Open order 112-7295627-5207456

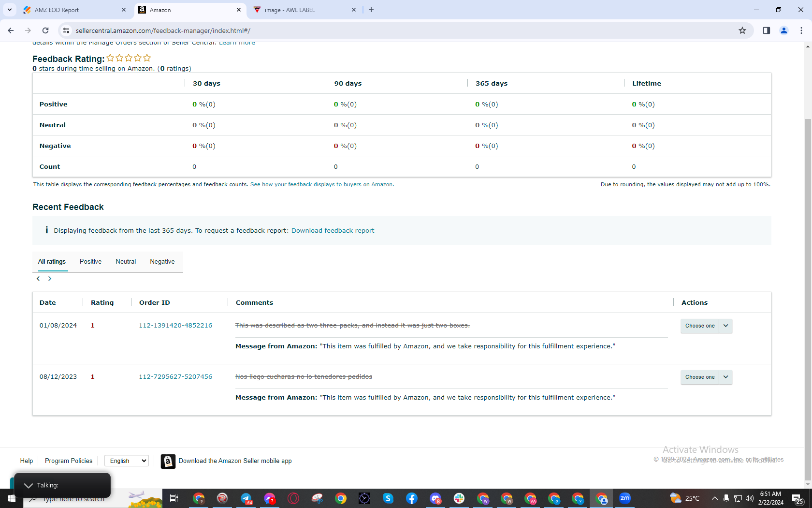175,377
